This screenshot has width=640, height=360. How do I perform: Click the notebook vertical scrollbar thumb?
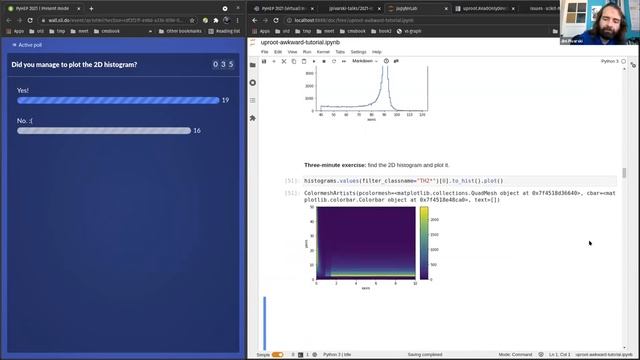(624, 173)
